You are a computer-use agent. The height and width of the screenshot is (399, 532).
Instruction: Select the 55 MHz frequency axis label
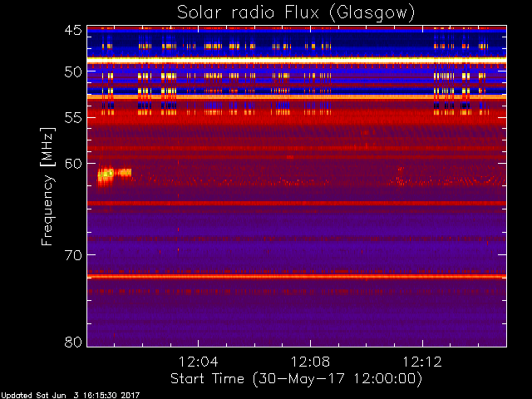pos(73,118)
